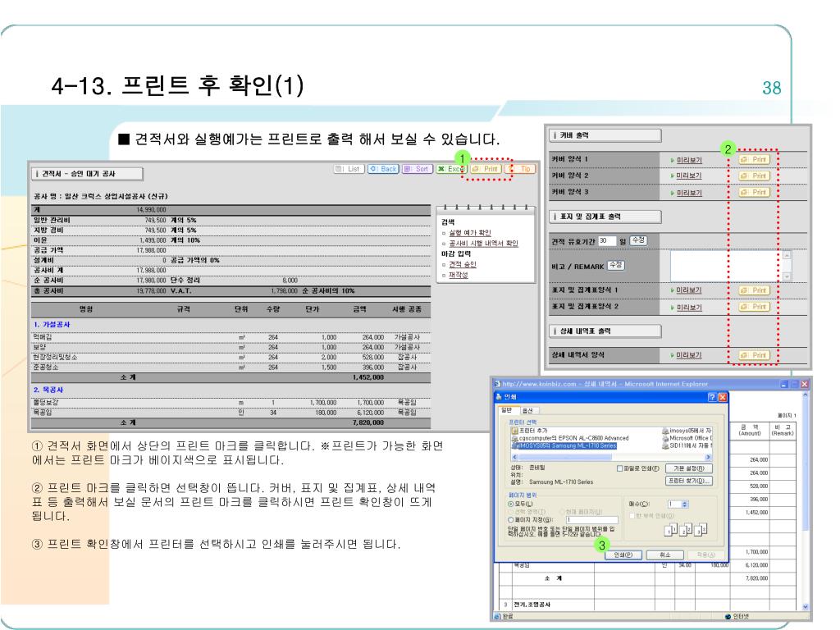Click the Back toolbar button

pyautogui.click(x=383, y=169)
